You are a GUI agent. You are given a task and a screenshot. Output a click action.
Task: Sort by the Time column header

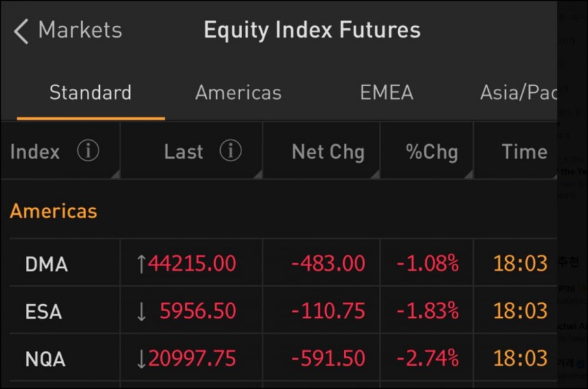pos(524,152)
